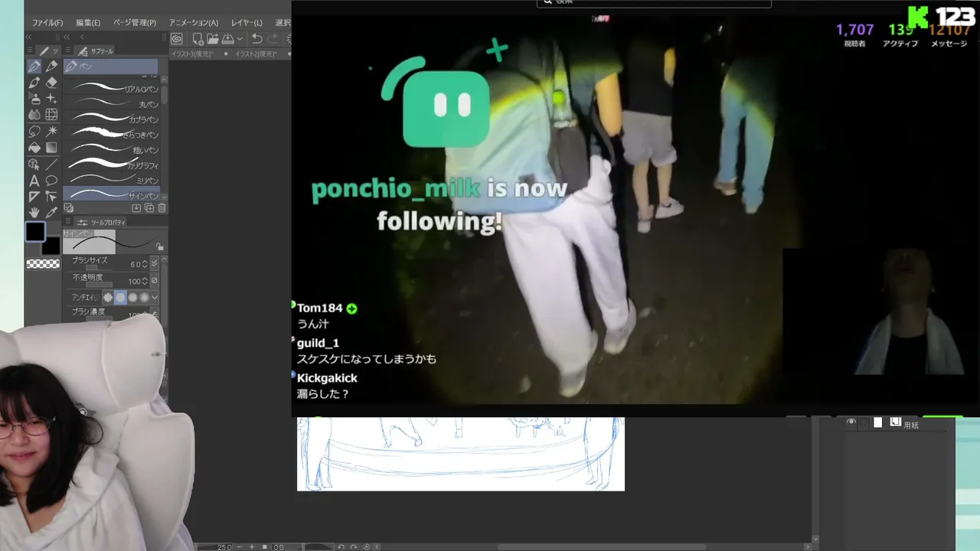
Task: Open the Save icon dropdown arrow
Action: (240, 39)
